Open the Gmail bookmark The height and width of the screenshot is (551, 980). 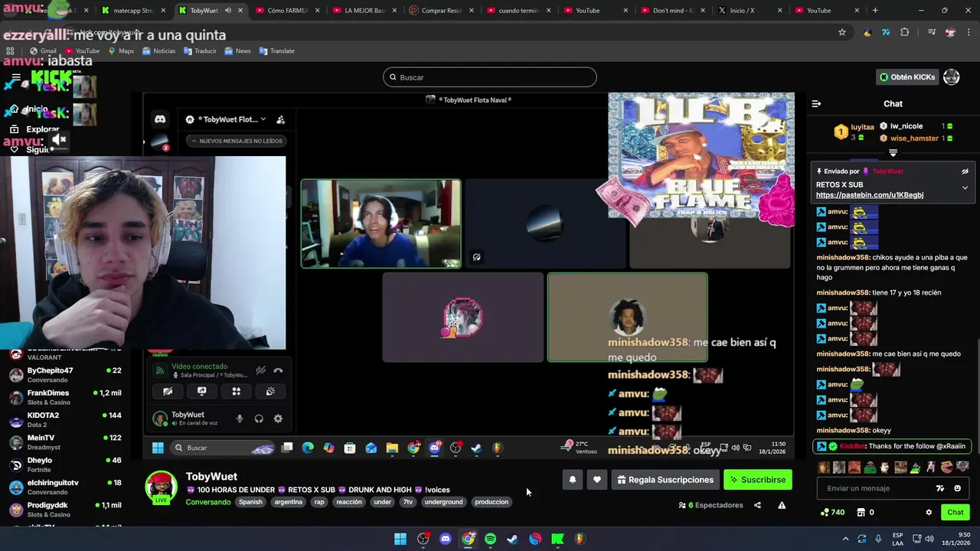click(x=43, y=51)
